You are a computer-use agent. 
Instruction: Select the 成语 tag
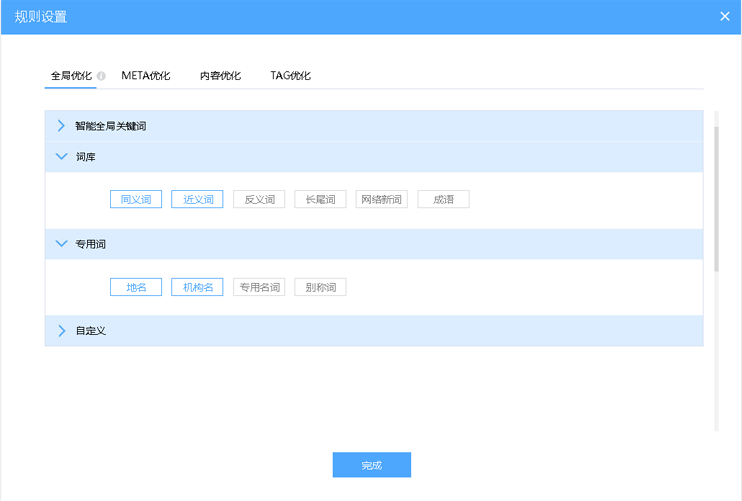pyautogui.click(x=443, y=199)
